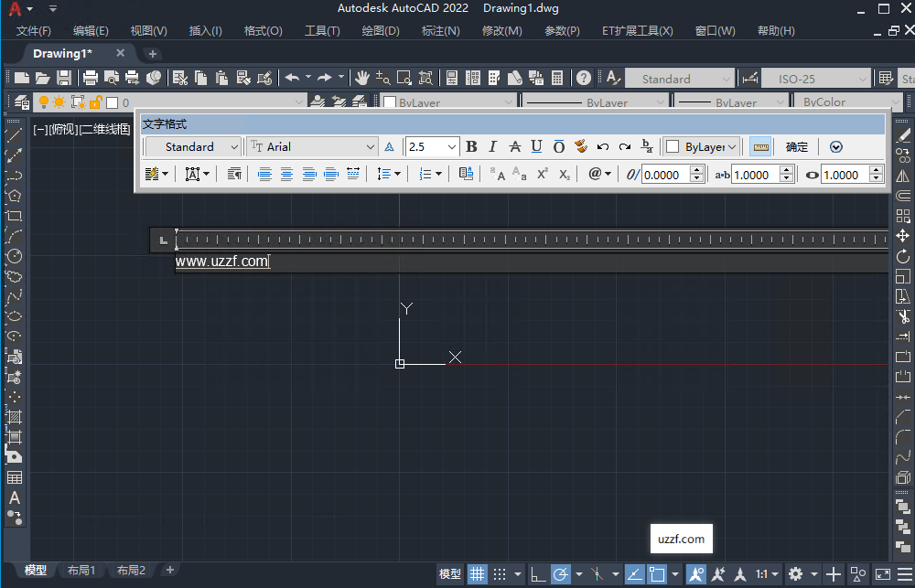Open the Standard text style dropdown

[191, 146]
